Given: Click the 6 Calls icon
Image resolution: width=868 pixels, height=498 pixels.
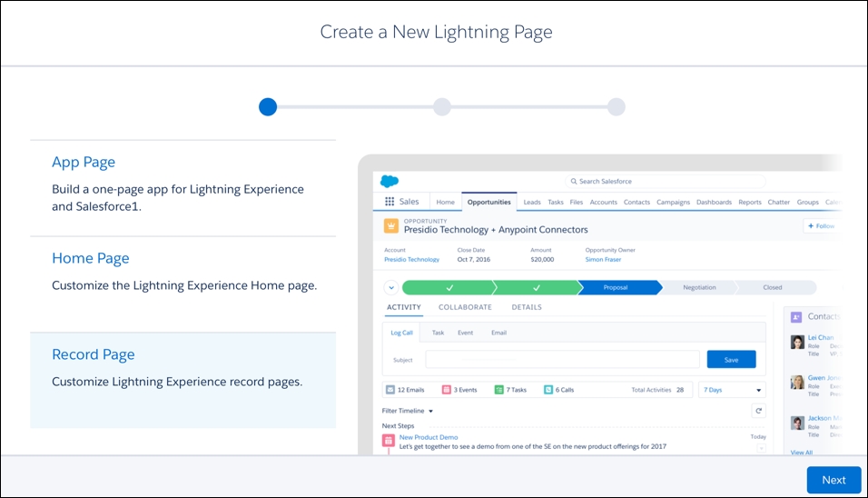Looking at the screenshot, I should pyautogui.click(x=548, y=390).
